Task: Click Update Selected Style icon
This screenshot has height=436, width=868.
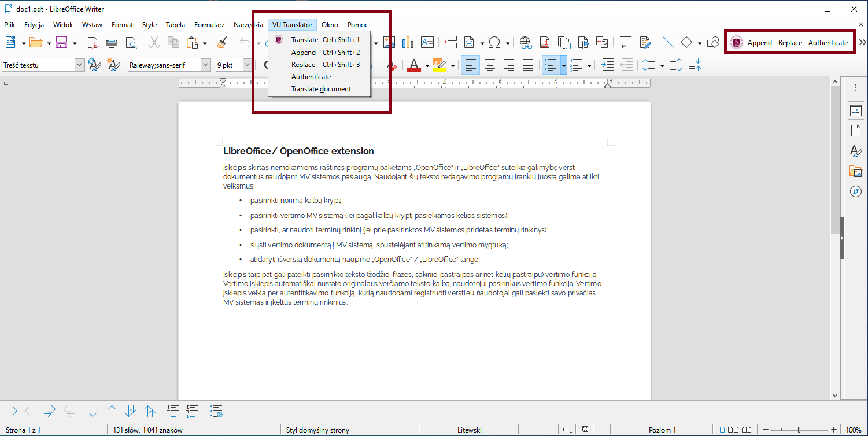Action: click(x=95, y=65)
